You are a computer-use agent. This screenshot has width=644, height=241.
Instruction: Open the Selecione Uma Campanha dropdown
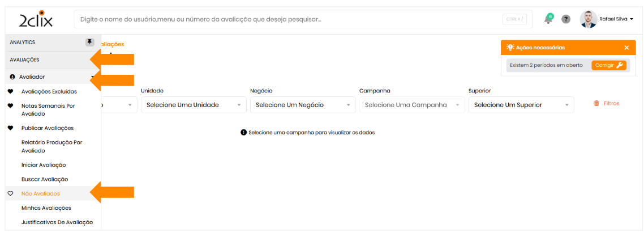(412, 105)
